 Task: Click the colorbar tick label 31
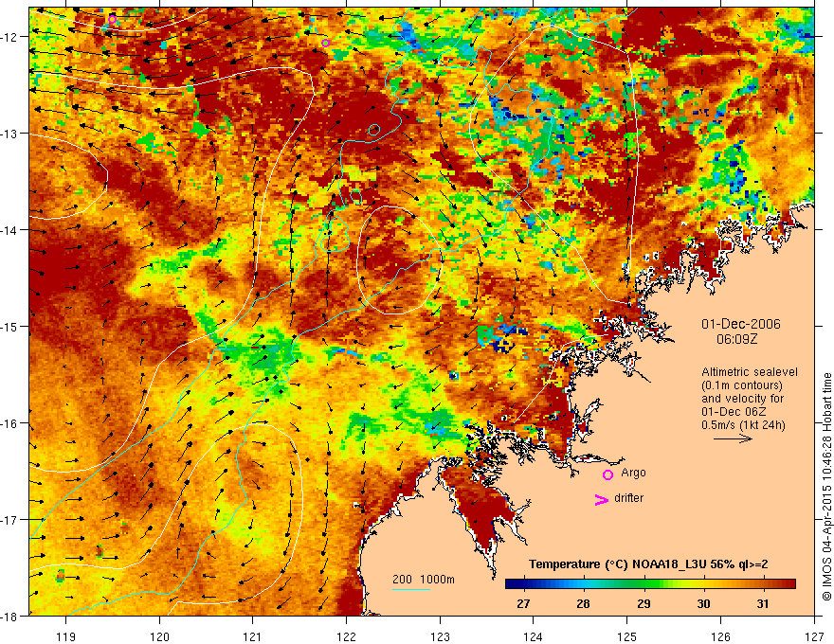click(x=763, y=603)
